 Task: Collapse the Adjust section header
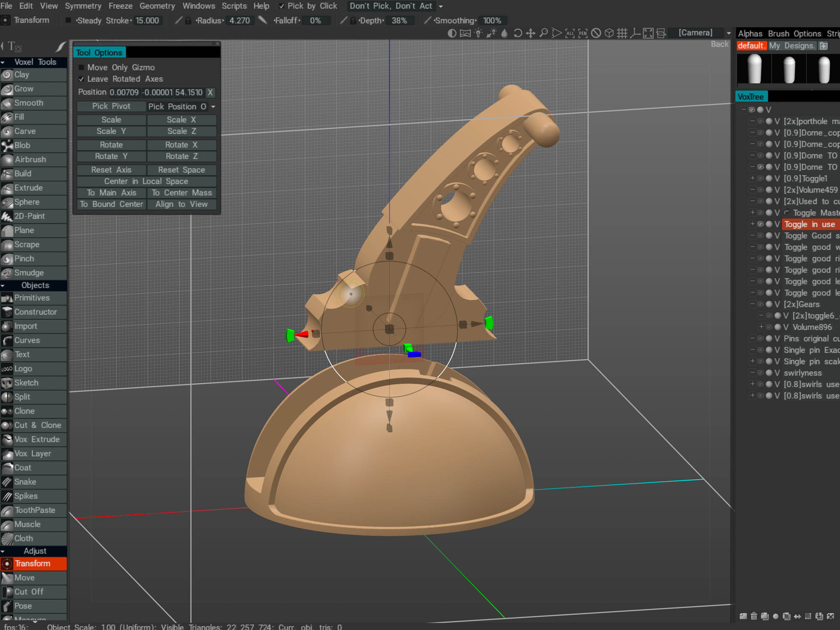[3, 551]
